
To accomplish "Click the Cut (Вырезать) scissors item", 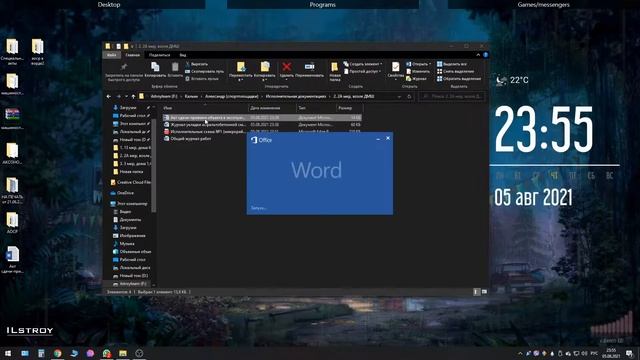I will [197, 64].
